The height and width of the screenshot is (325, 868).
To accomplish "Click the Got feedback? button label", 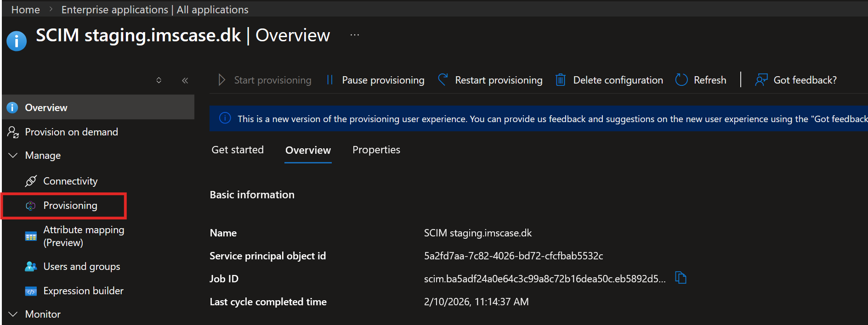I will pyautogui.click(x=805, y=80).
